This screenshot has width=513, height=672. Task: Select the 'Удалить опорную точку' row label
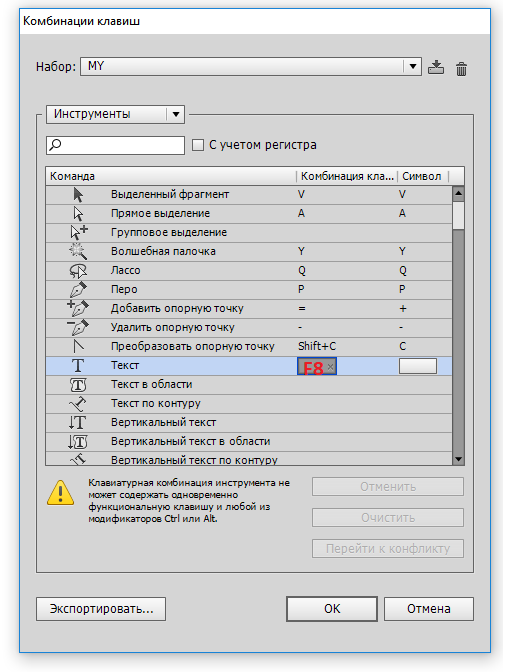point(173,327)
